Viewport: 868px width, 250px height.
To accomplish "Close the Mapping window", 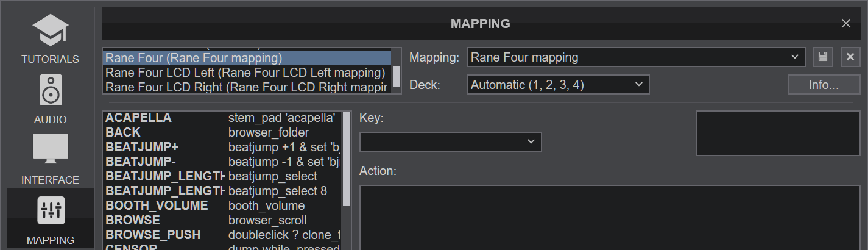I will (x=845, y=23).
